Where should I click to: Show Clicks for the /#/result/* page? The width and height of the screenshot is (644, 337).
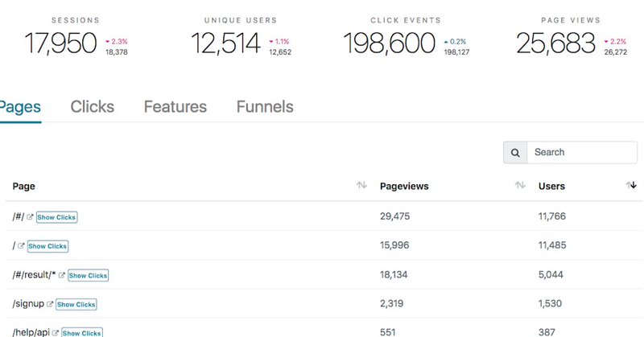coord(89,275)
